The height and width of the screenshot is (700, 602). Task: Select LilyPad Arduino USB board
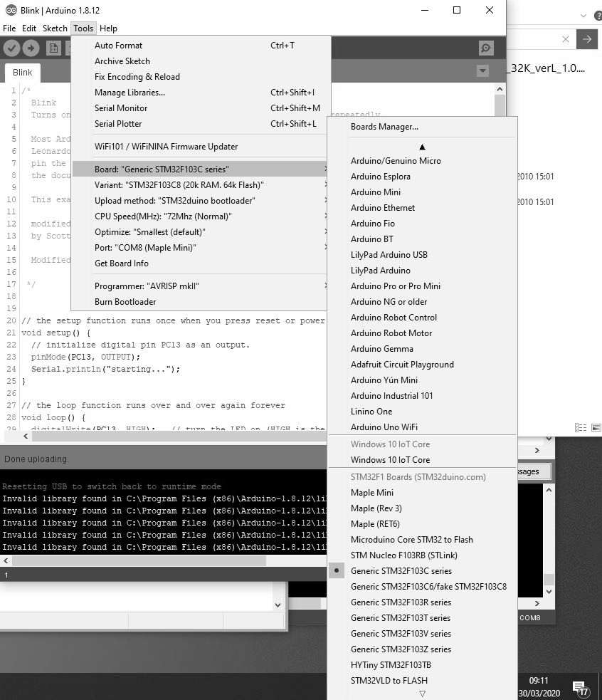422,254
